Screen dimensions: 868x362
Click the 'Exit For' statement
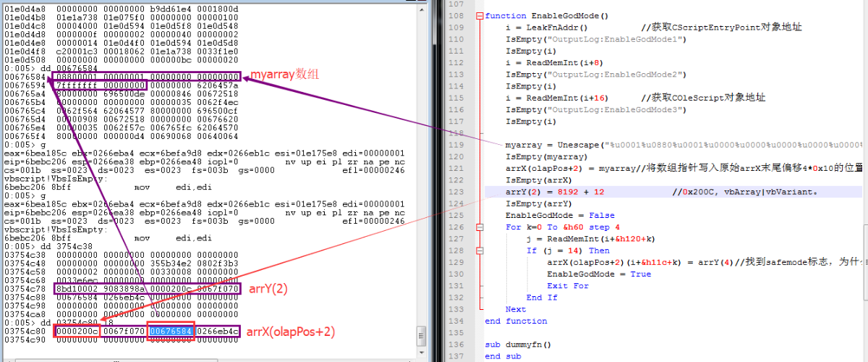point(568,285)
